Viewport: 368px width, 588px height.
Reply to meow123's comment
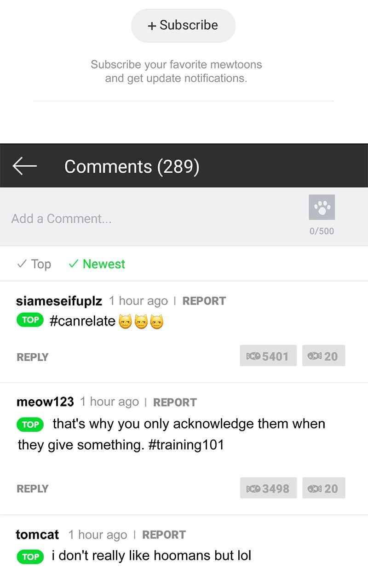pyautogui.click(x=32, y=489)
